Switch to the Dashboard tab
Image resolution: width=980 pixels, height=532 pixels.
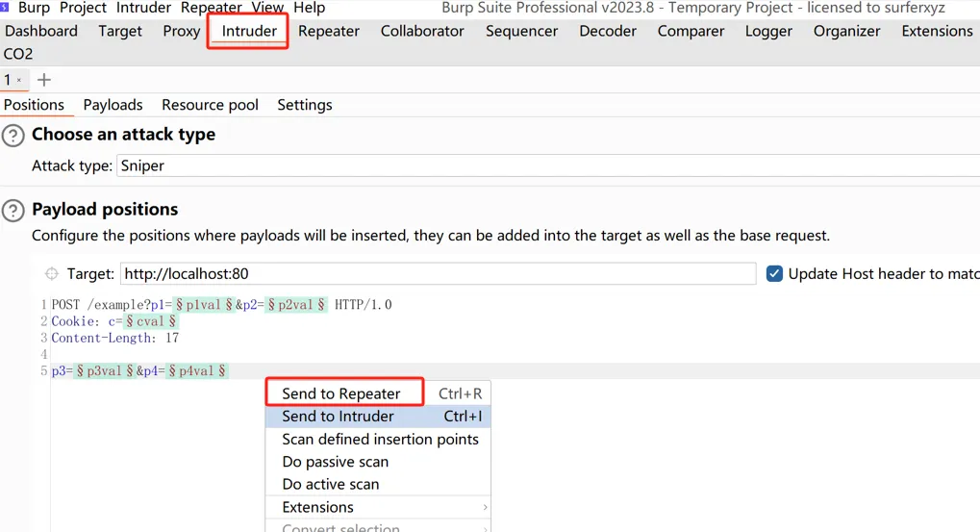(x=41, y=31)
